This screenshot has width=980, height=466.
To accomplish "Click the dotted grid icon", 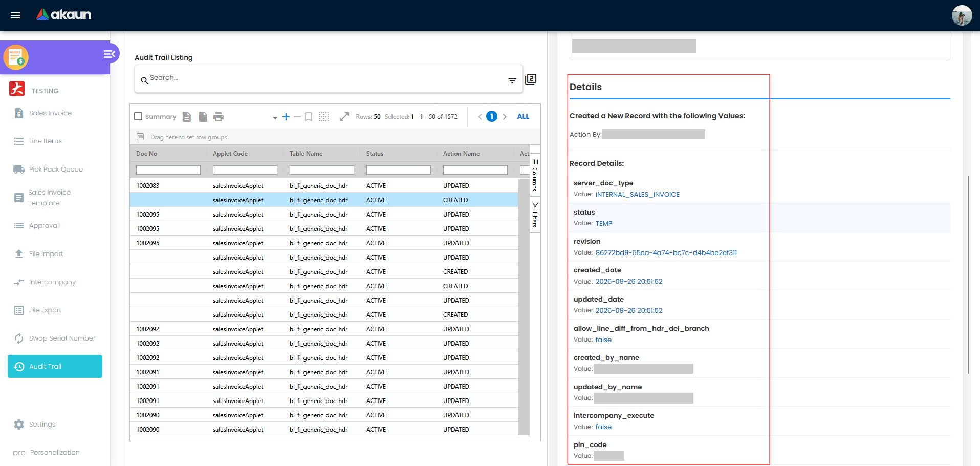I will pos(324,117).
